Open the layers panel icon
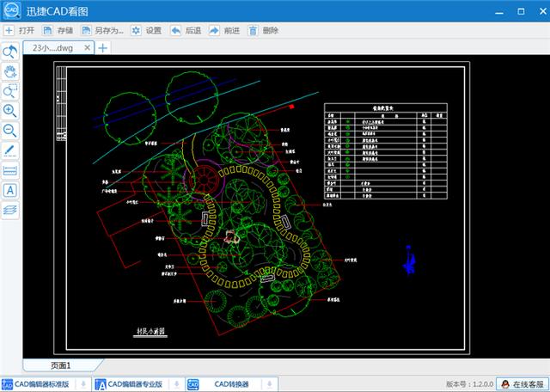 (10, 211)
